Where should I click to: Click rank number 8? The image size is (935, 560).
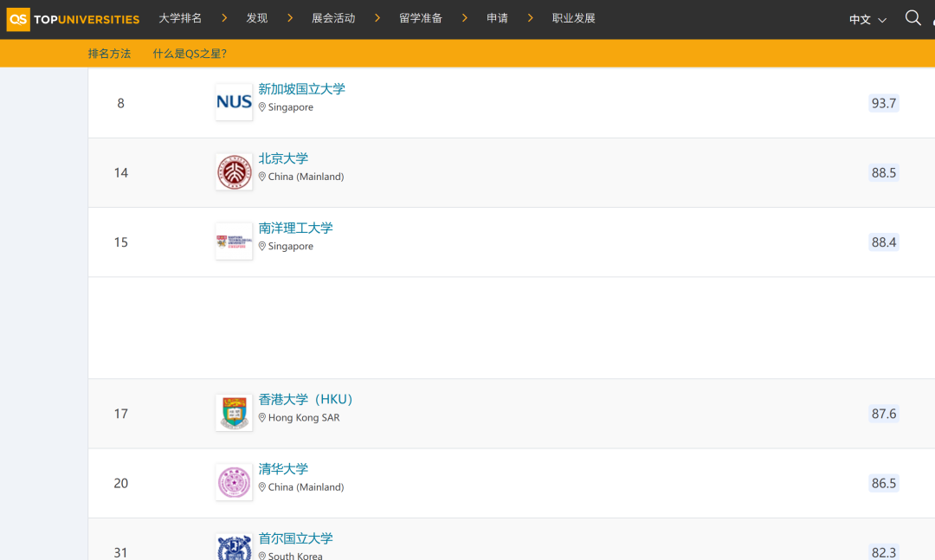tap(121, 104)
